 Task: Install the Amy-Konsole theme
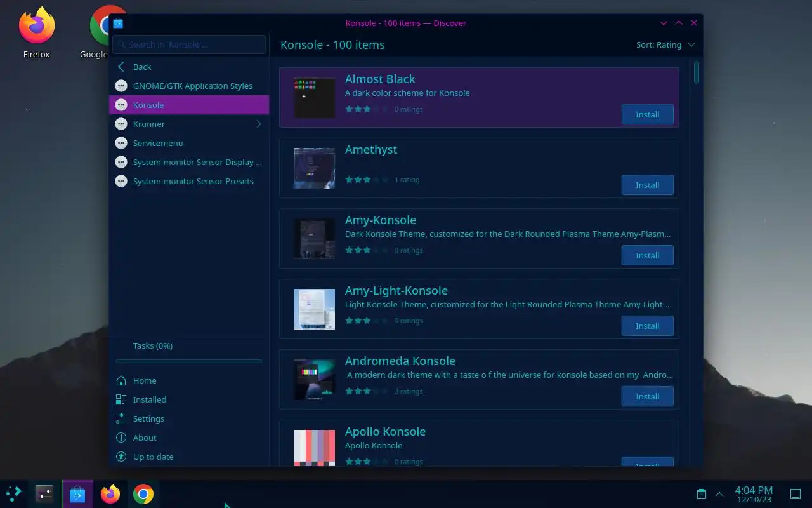tap(647, 256)
